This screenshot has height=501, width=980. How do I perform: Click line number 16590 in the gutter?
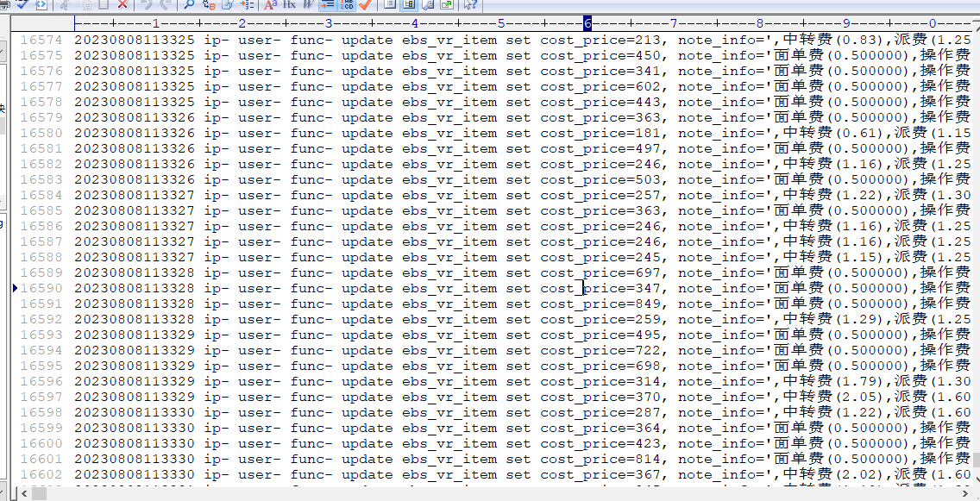tap(41, 288)
